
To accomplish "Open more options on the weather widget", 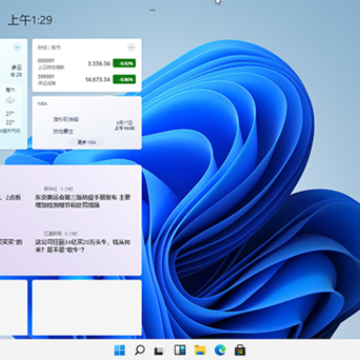I will pyautogui.click(x=17, y=47).
